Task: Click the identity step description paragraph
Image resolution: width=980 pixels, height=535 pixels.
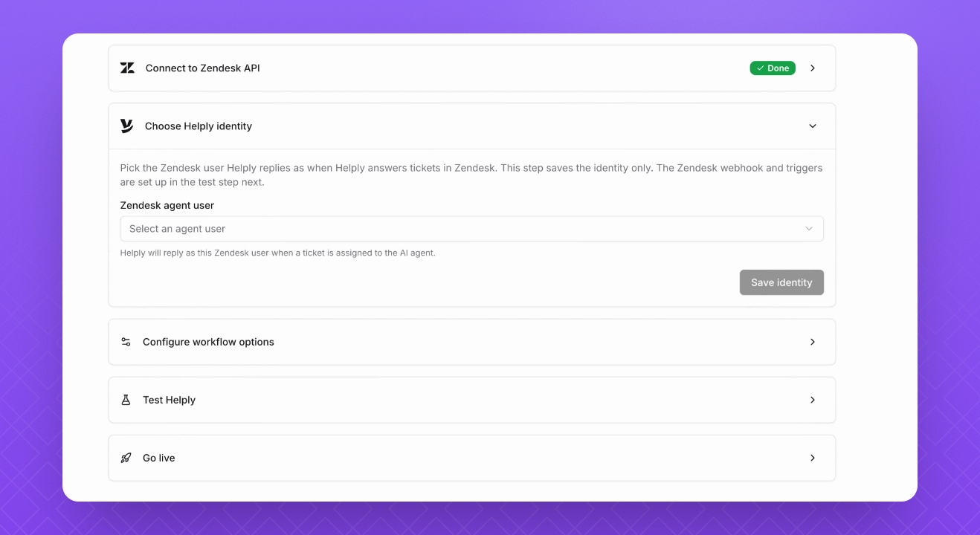Action: [471, 175]
